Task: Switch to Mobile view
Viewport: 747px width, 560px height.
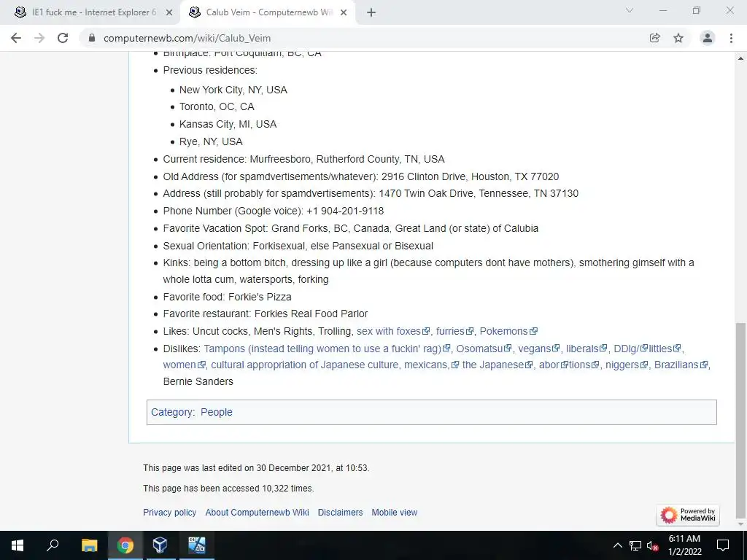Action: click(395, 513)
